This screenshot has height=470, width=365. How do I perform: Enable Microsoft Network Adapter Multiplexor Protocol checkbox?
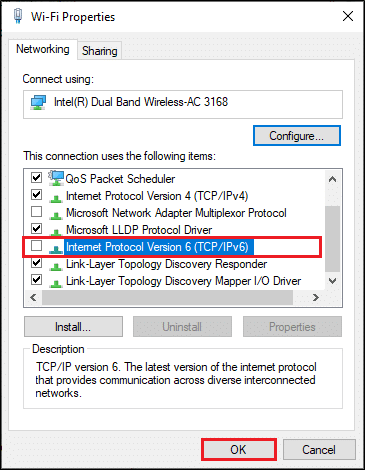click(x=36, y=211)
